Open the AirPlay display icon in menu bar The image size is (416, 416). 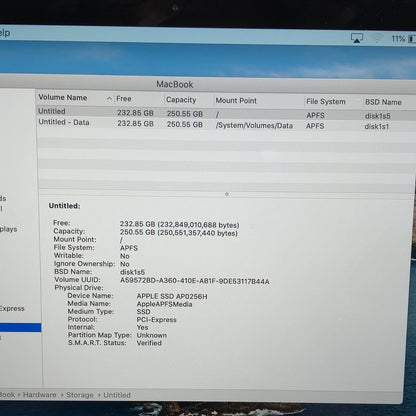pyautogui.click(x=357, y=38)
